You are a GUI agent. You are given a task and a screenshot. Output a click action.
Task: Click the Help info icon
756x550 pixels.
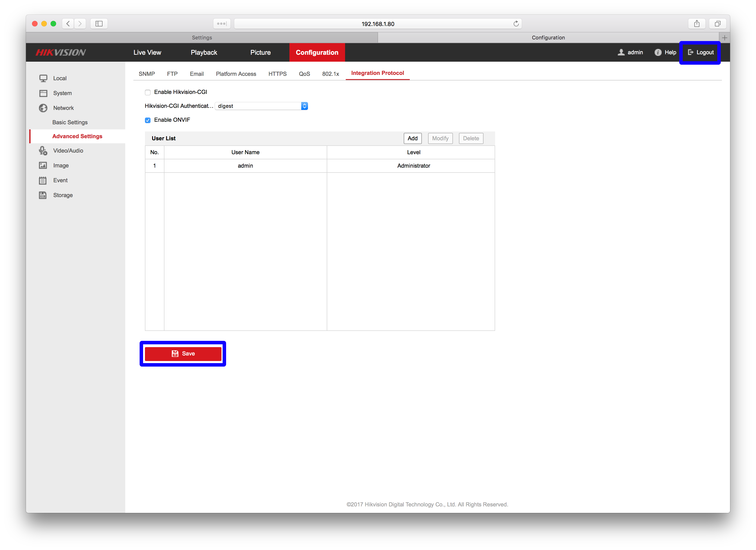[658, 52]
